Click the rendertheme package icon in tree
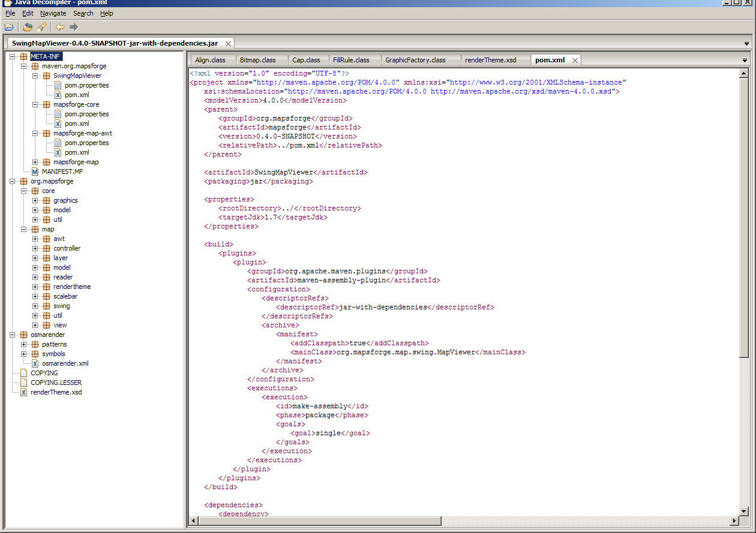The width and height of the screenshot is (756, 533). click(x=46, y=287)
